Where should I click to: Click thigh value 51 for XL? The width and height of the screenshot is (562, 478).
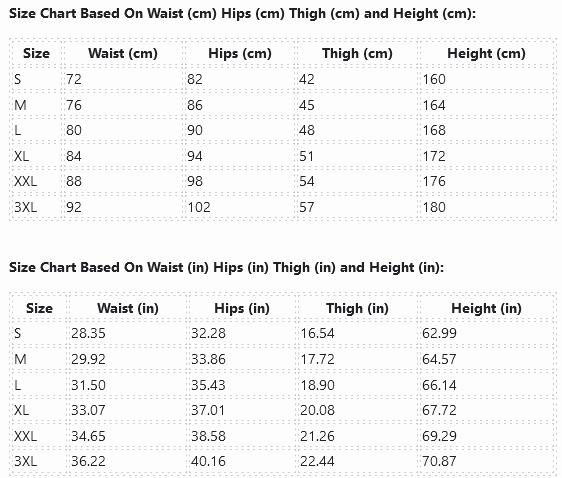pyautogui.click(x=307, y=156)
